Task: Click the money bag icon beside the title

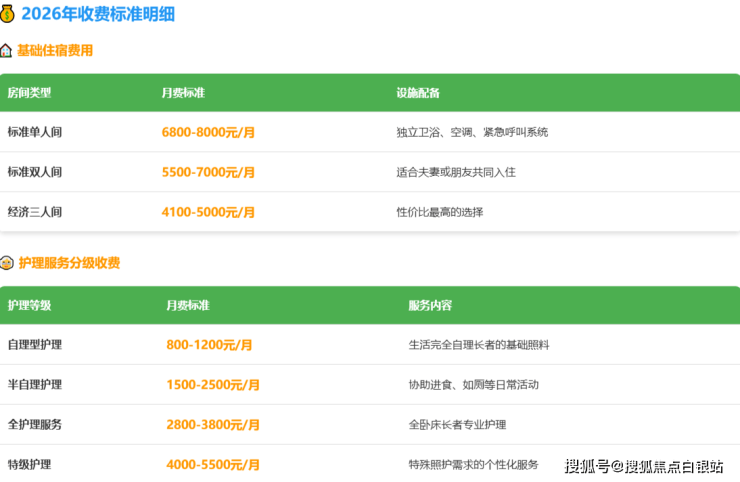Action: point(8,14)
